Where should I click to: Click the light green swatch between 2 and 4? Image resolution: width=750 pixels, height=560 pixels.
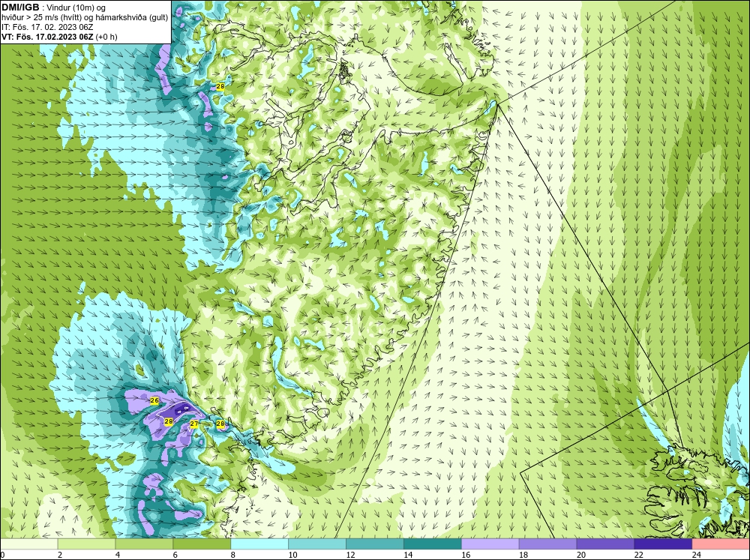[86, 544]
